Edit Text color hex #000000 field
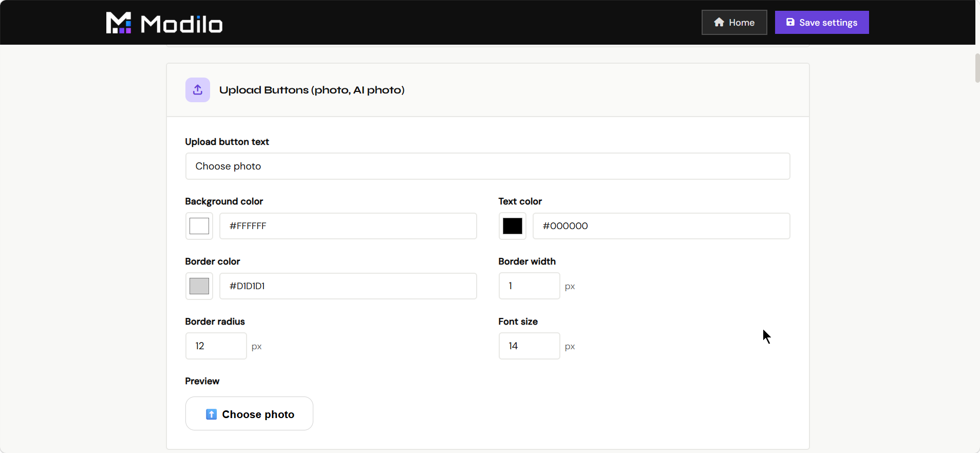 [662, 226]
